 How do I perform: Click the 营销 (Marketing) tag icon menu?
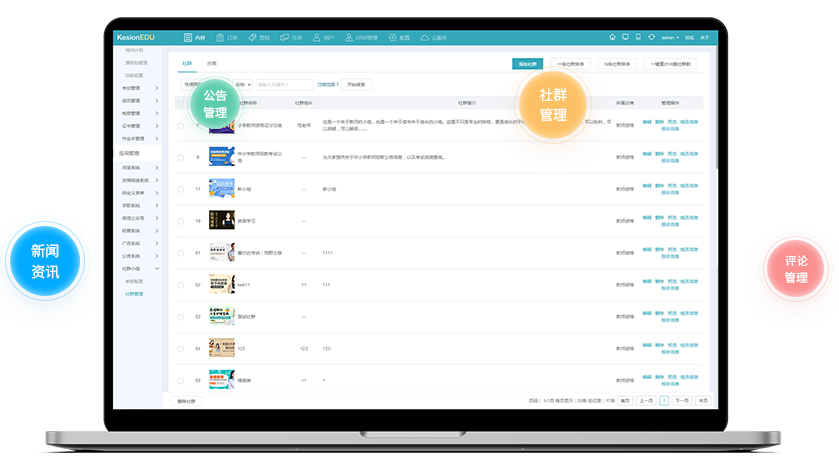[259, 37]
